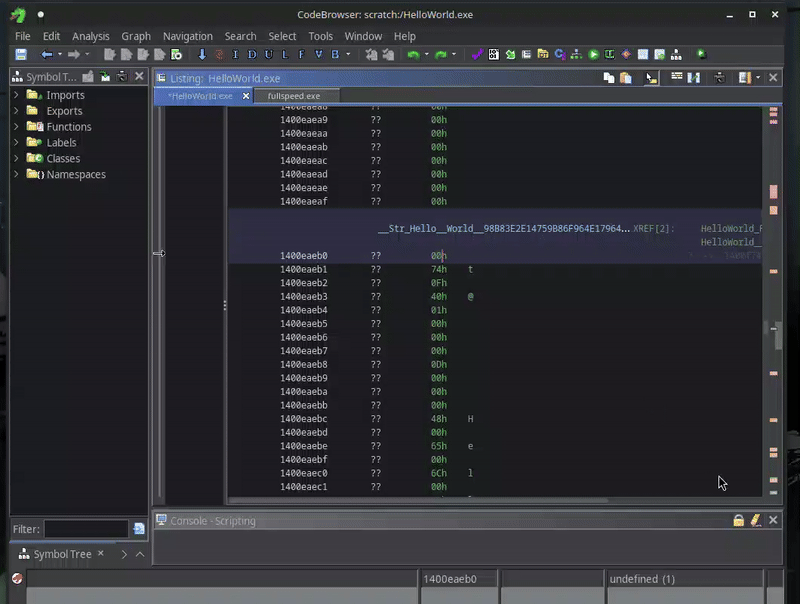
Task: Open the undo history dropdown arrow
Action: tap(427, 54)
